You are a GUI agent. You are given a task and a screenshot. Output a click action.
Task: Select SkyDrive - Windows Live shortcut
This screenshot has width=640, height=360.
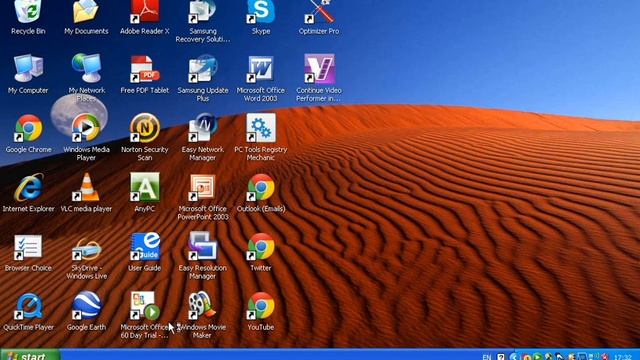(x=86, y=249)
